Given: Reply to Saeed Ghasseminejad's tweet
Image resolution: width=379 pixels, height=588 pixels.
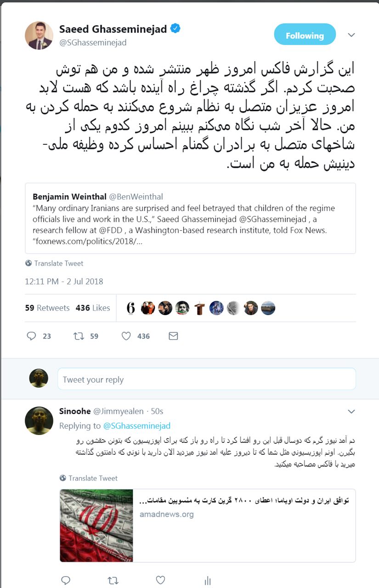Looking at the screenshot, I should pos(31,336).
